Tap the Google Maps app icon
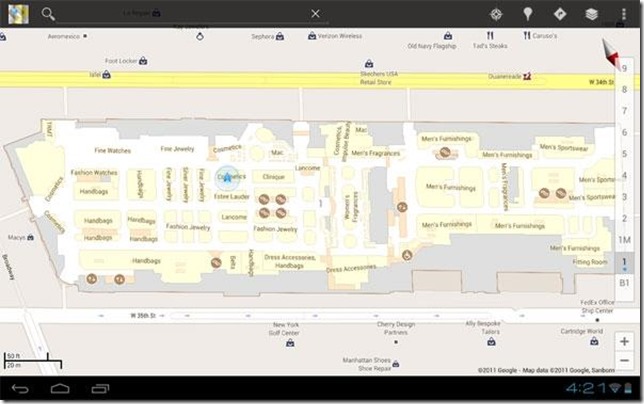 pos(18,14)
